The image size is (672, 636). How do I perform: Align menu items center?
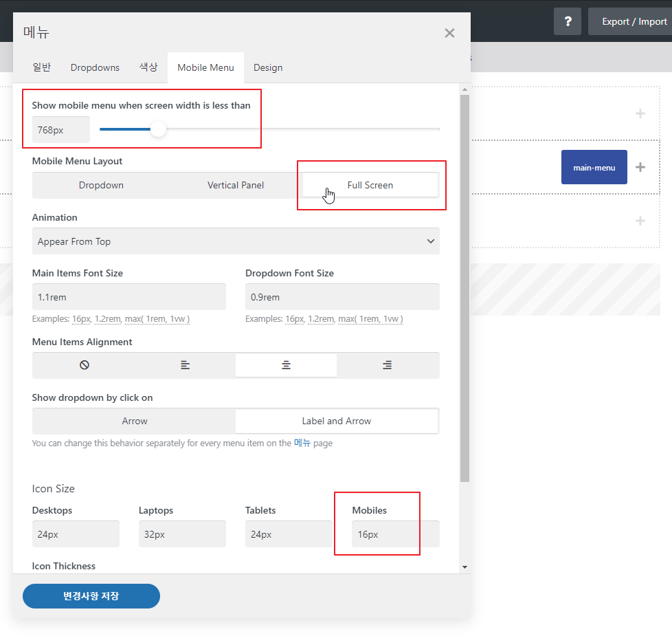coord(286,365)
